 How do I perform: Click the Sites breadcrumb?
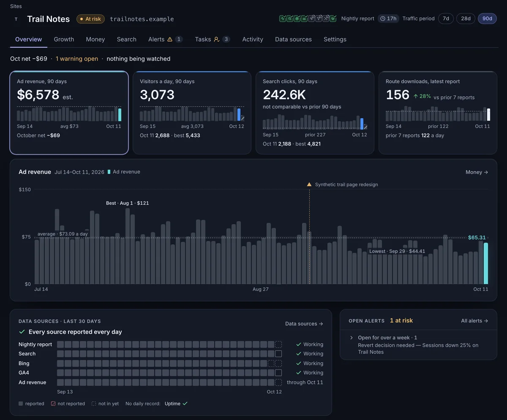(16, 6)
